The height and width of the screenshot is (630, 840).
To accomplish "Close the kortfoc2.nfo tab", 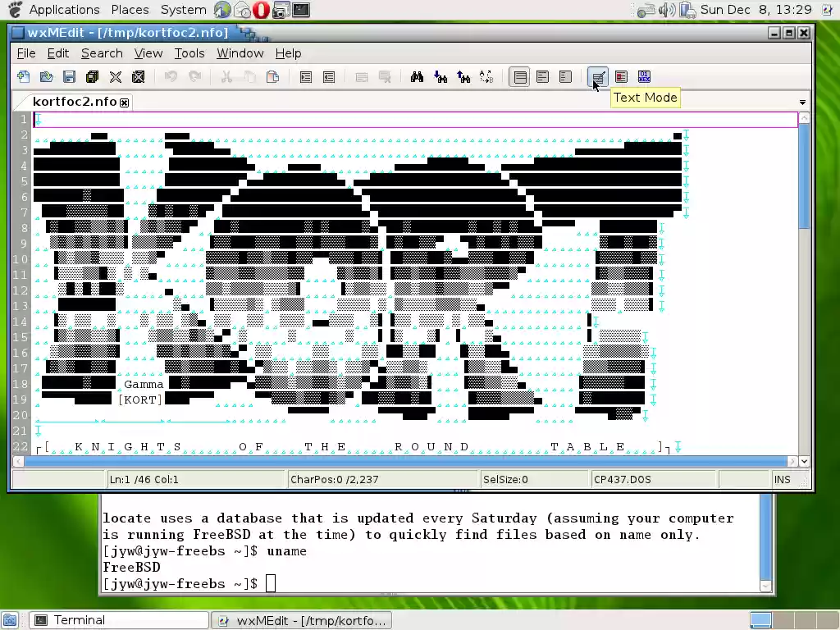I will 124,102.
